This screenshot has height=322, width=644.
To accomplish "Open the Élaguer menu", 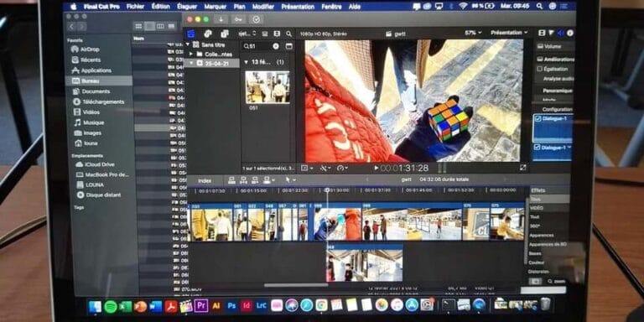I will 187,7.
